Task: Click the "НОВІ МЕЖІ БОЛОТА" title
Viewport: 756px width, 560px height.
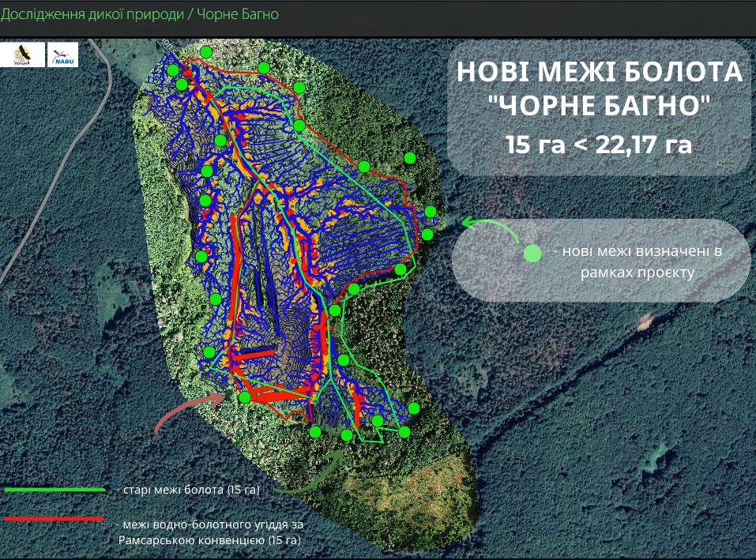Action: 600,73
